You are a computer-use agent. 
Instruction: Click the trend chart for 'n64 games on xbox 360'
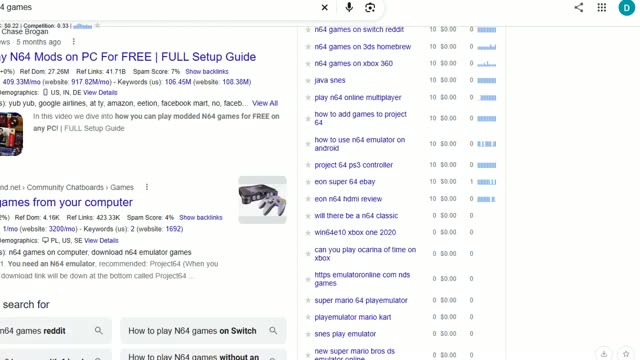[487, 64]
